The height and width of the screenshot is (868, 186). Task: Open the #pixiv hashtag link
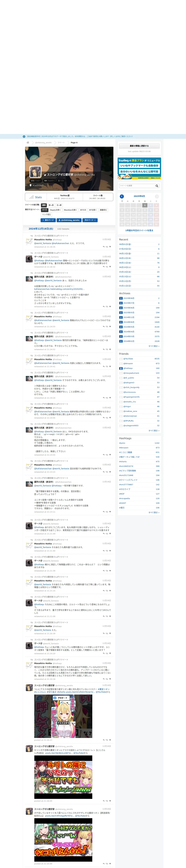pyautogui.click(x=122, y=443)
